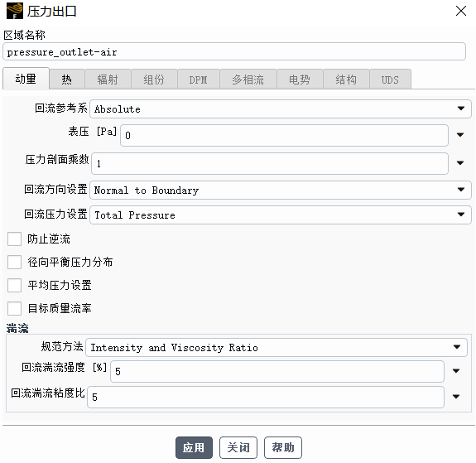Enable the 防止逆流 checkbox
The width and height of the screenshot is (476, 463).
pyautogui.click(x=14, y=239)
